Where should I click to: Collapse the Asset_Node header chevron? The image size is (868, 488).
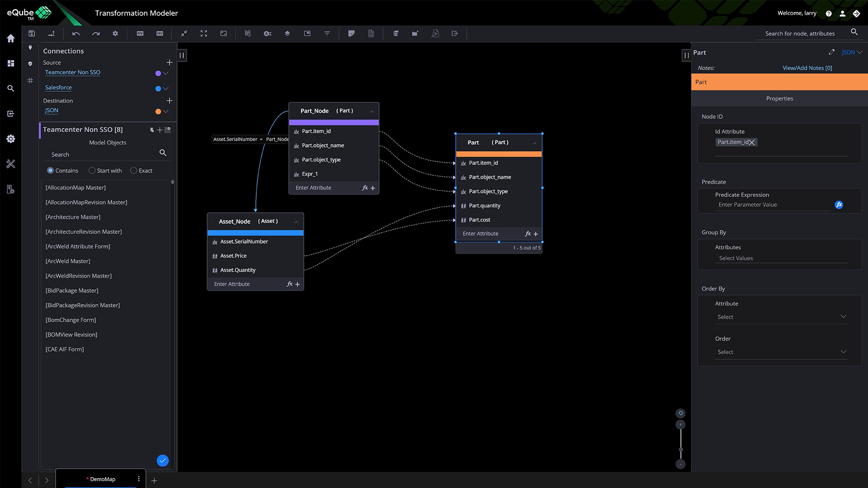click(x=297, y=222)
